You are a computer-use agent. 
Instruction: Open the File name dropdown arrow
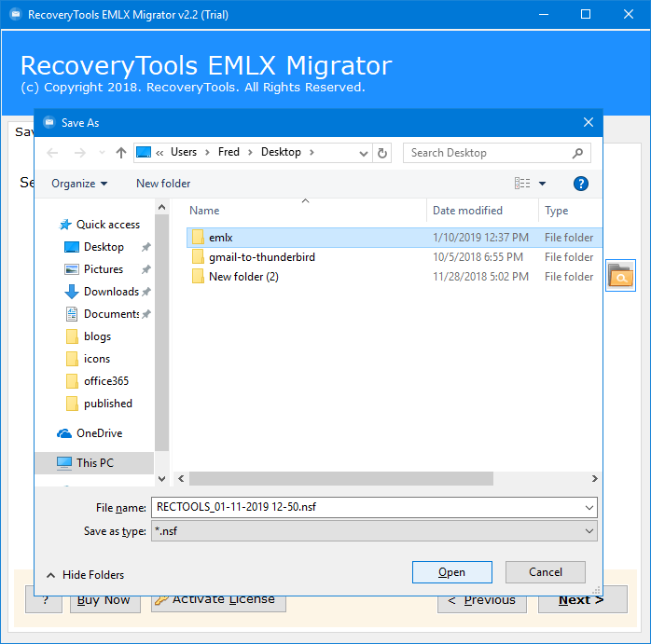pyautogui.click(x=589, y=508)
